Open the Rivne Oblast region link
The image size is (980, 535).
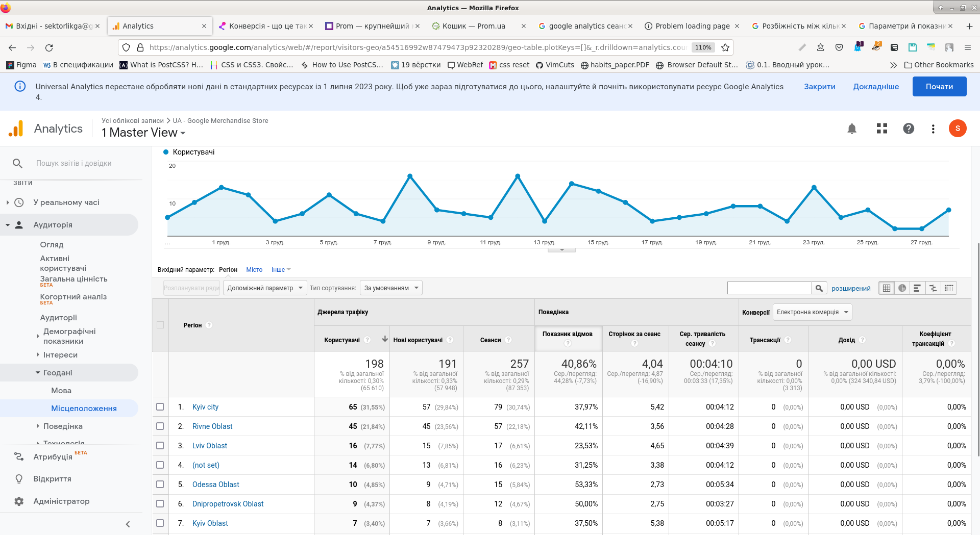click(x=212, y=426)
